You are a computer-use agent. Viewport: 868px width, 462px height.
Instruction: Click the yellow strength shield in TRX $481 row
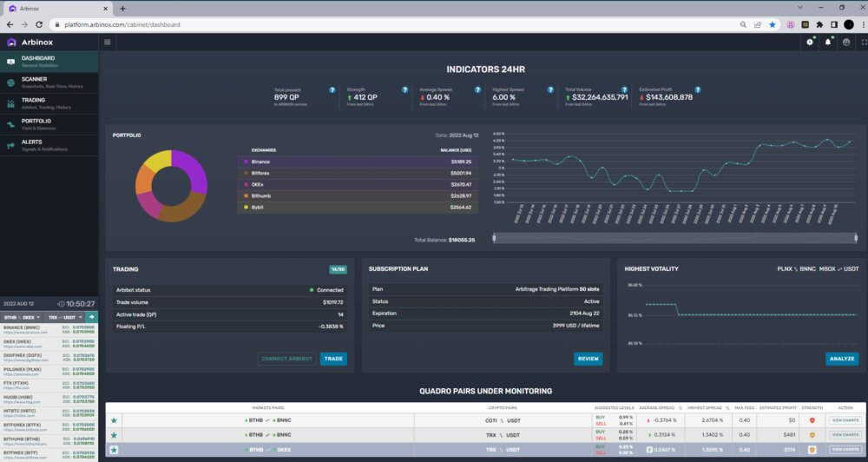click(x=812, y=435)
